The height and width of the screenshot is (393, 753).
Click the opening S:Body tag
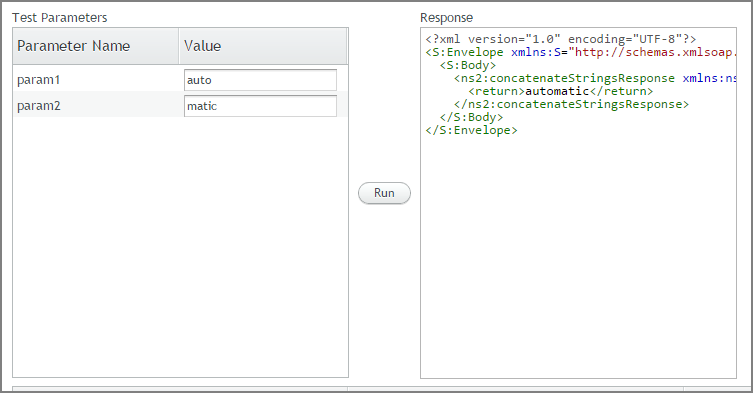pyautogui.click(x=468, y=65)
